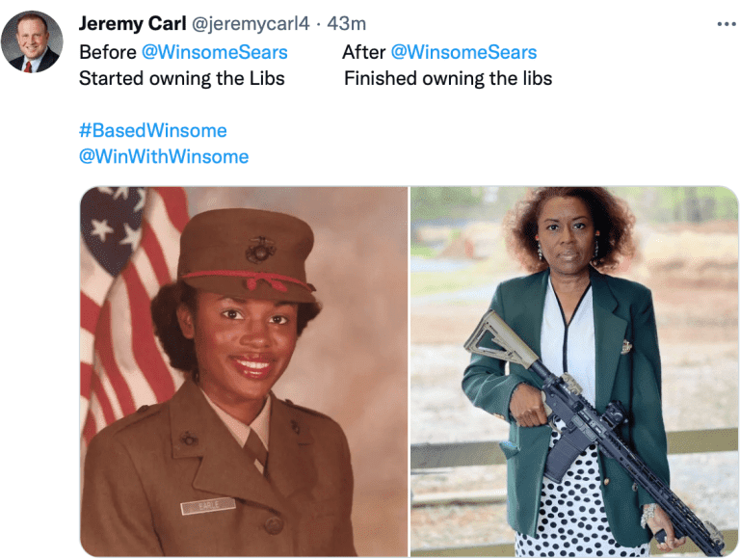Click the @jeremycarl4 handle

(251, 23)
